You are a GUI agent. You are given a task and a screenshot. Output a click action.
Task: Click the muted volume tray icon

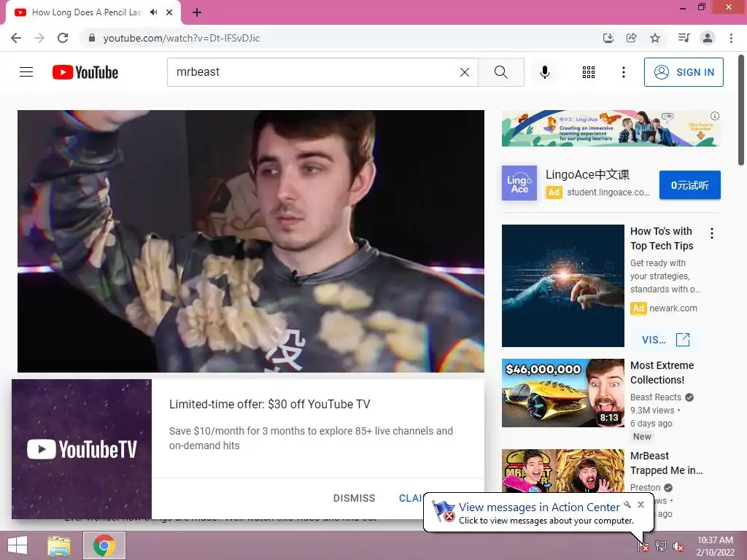click(678, 546)
